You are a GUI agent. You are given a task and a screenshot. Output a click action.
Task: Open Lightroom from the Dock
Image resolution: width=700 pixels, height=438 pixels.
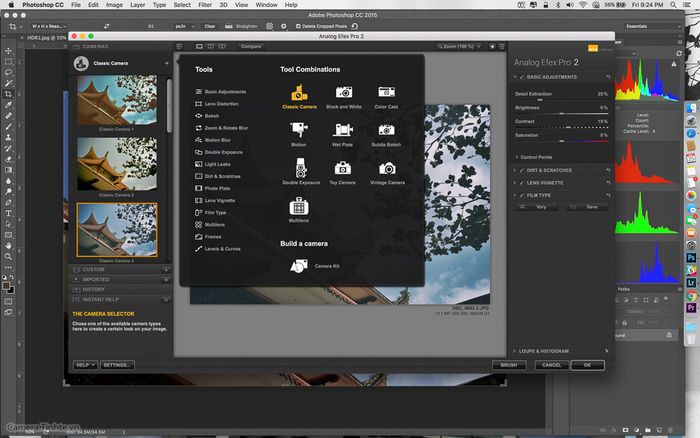(691, 283)
